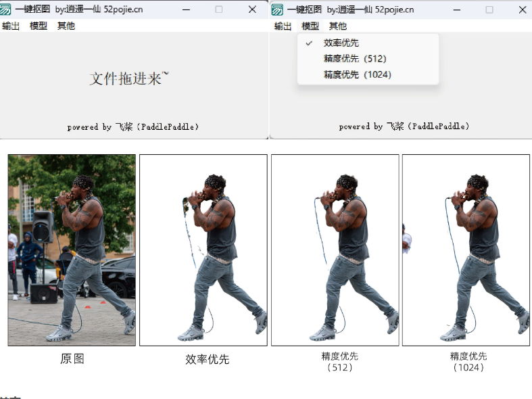The image size is (532, 399).
Task: Click the app icon in the left window title bar
Action: tap(7, 9)
